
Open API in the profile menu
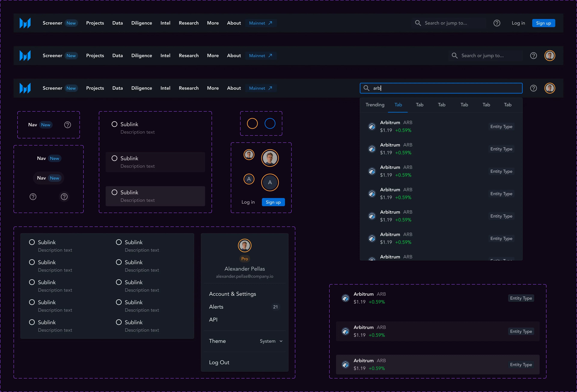point(213,320)
